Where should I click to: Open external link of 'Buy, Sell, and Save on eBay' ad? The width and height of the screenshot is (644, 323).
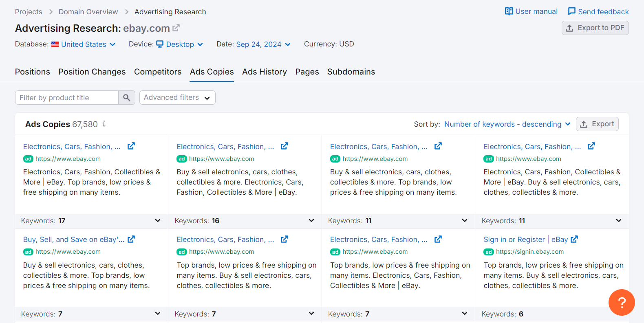tap(131, 240)
